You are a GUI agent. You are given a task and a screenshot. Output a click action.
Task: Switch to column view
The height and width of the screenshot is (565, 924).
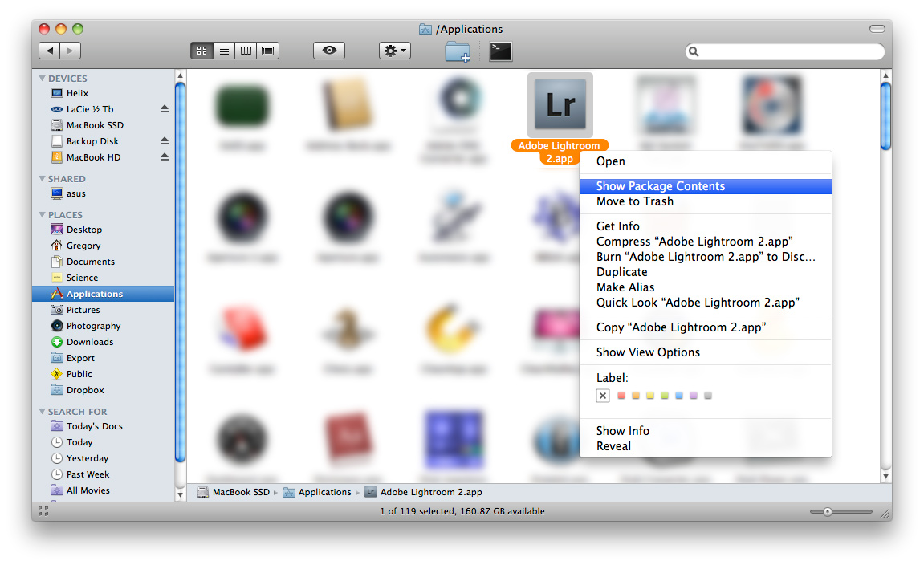click(246, 51)
